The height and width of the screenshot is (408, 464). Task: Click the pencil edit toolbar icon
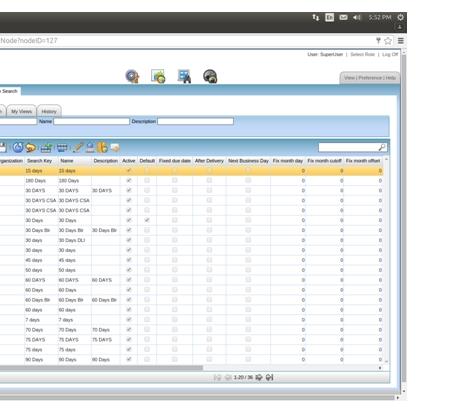[x=78, y=147]
